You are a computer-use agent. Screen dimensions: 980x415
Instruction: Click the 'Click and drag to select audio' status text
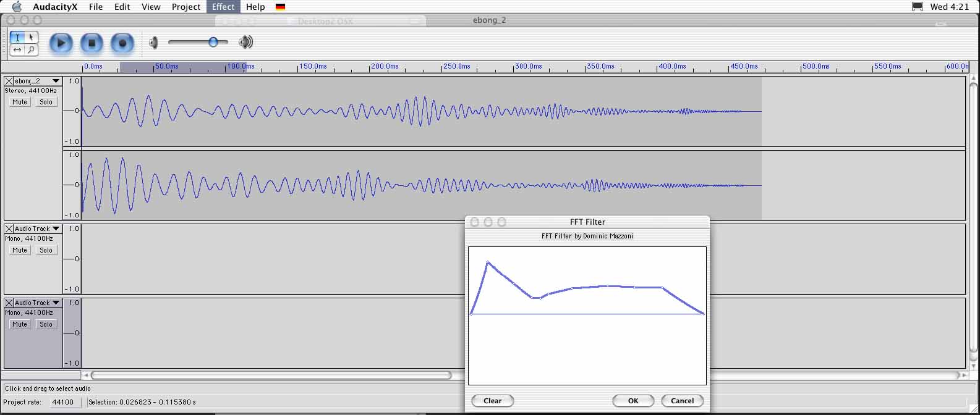coord(48,388)
